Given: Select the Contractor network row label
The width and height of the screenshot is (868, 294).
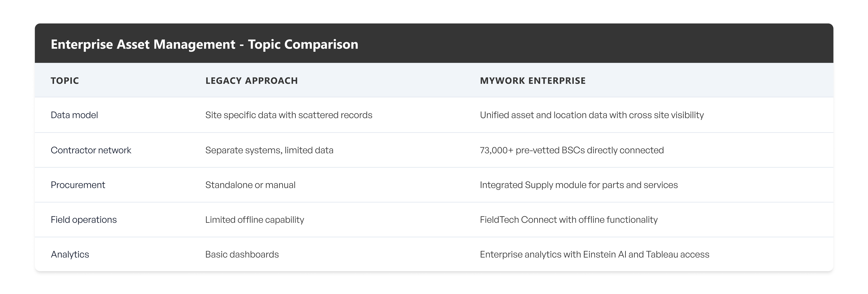Looking at the screenshot, I should pos(91,150).
